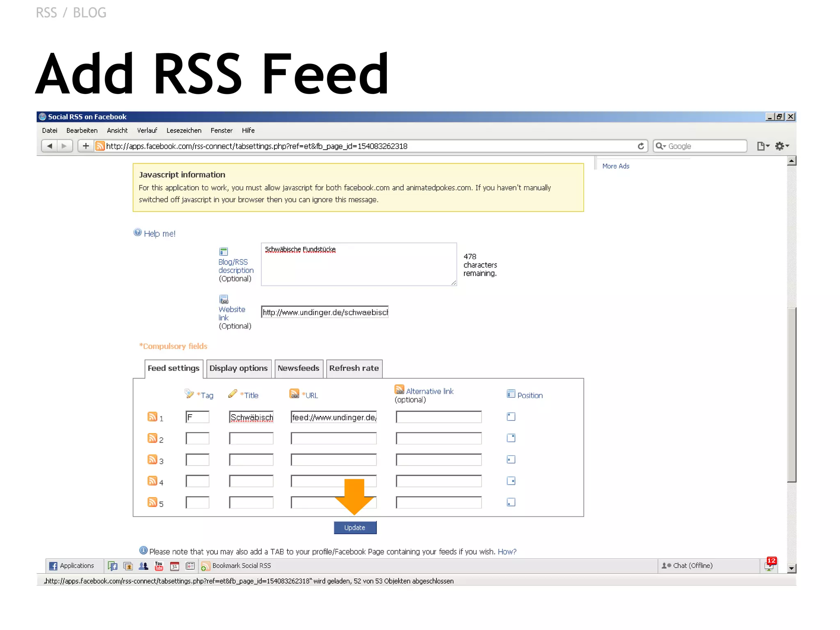Click the Website link icon
The image size is (840, 630).
click(x=224, y=299)
